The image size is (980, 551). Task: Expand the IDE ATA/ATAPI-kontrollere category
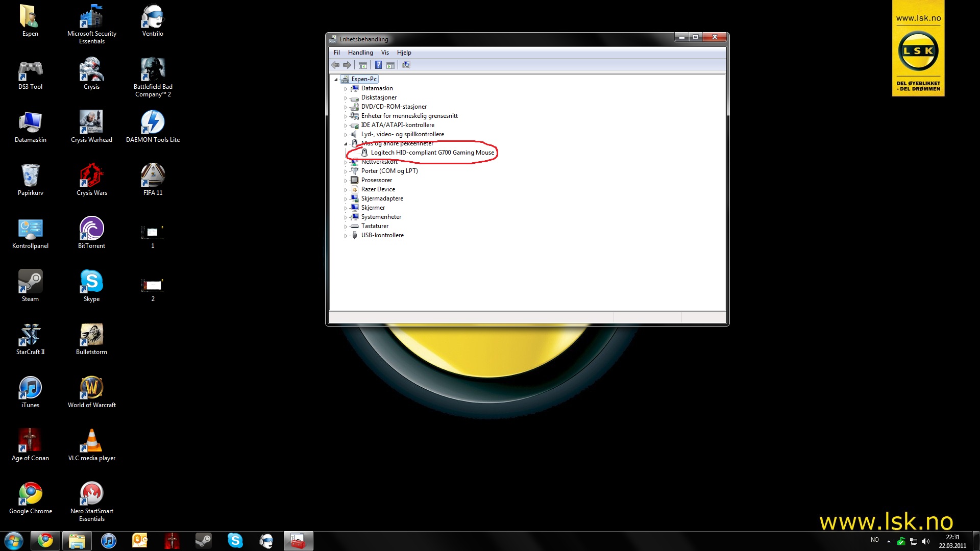pos(346,126)
